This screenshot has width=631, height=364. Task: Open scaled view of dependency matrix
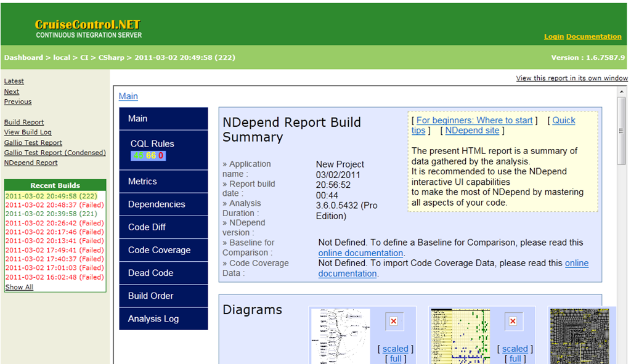[x=515, y=349]
